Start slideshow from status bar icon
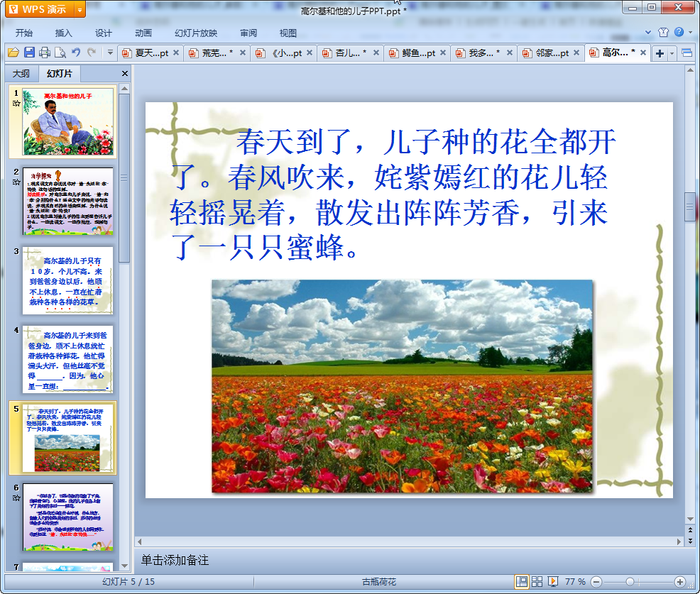This screenshot has width=700, height=594. pyautogui.click(x=553, y=581)
